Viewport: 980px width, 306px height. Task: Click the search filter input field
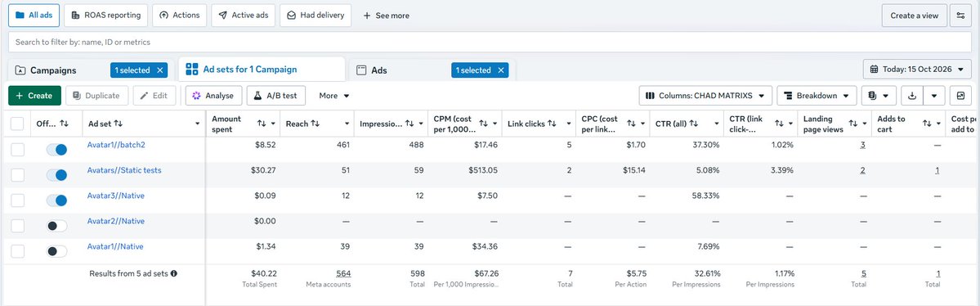(490, 42)
